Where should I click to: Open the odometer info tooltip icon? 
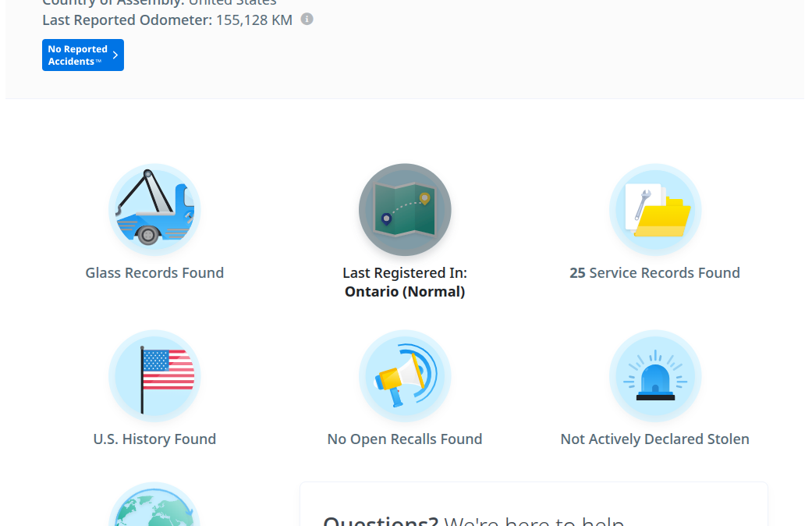pos(307,20)
